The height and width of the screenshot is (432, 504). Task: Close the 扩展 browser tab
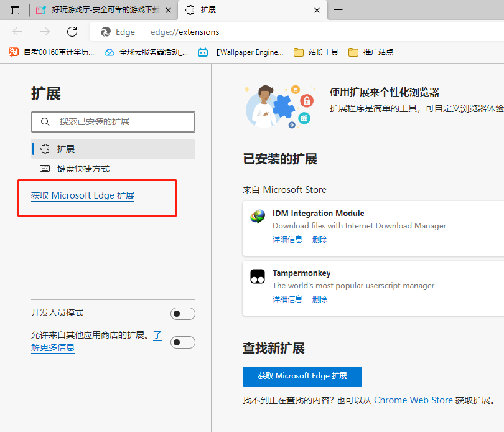[x=317, y=11]
